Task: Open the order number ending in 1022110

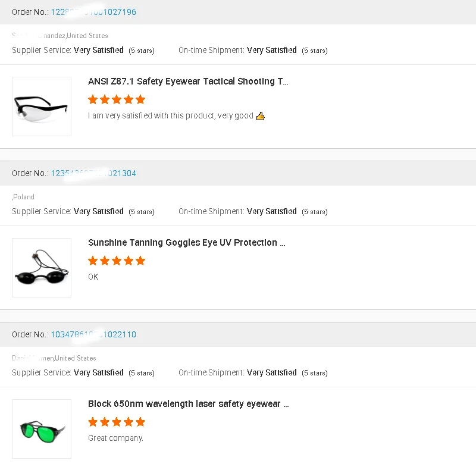Action: pyautogui.click(x=93, y=334)
